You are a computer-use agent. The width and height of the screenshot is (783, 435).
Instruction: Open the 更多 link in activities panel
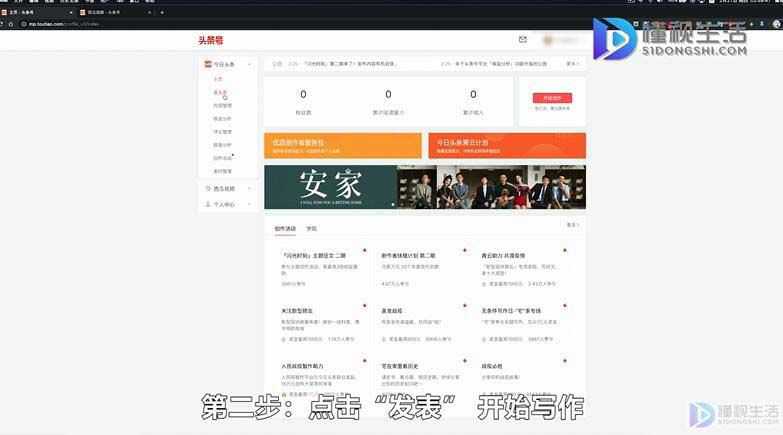[x=572, y=225]
